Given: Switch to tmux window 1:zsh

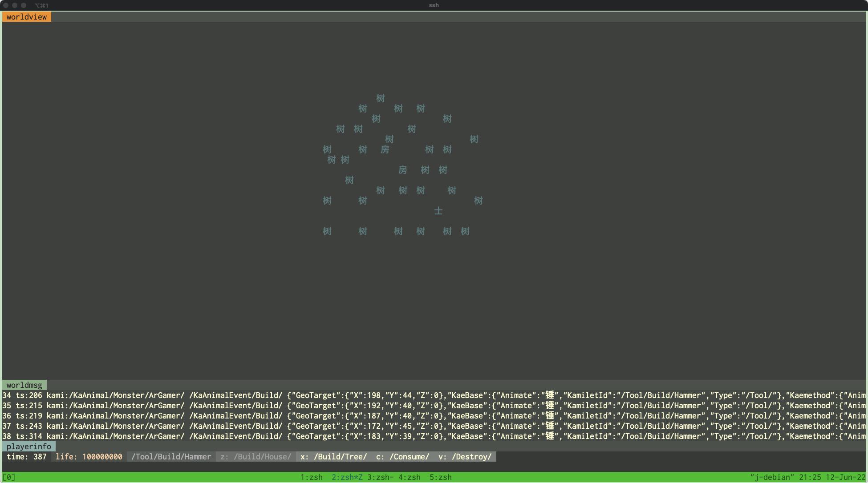Looking at the screenshot, I should pos(312,477).
